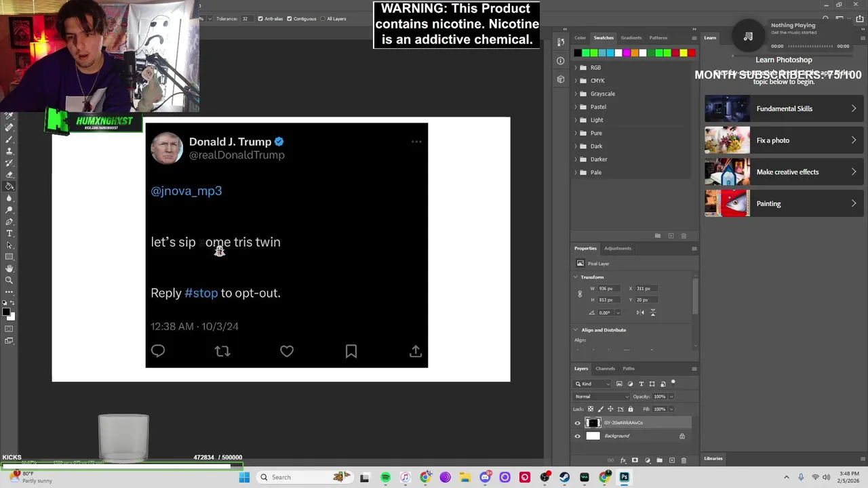Screen dimensions: 868x488
Task: Select the Brush tool in toolbar
Action: coord(9,139)
